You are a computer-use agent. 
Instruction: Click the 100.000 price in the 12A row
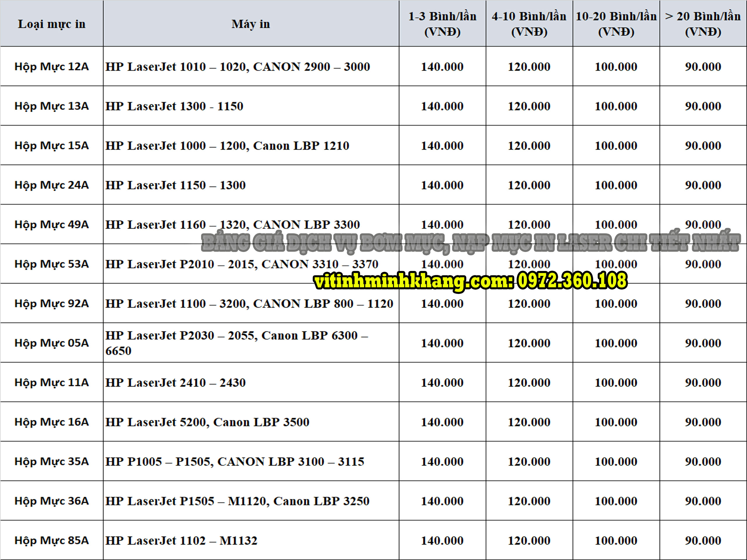click(x=616, y=66)
